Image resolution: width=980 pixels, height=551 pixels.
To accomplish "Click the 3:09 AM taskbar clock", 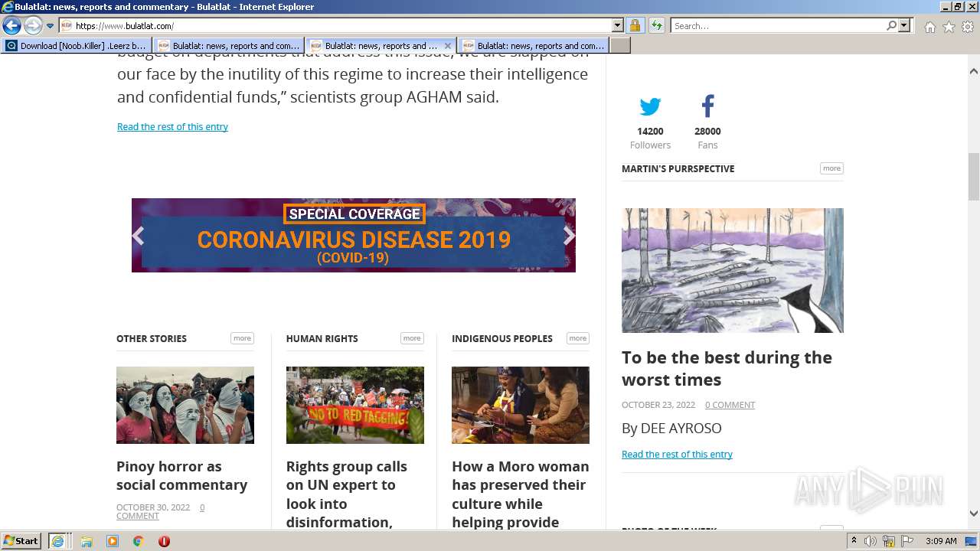I will point(941,541).
